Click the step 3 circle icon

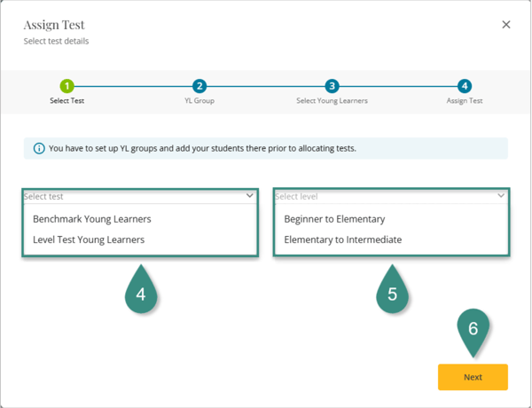(x=332, y=86)
